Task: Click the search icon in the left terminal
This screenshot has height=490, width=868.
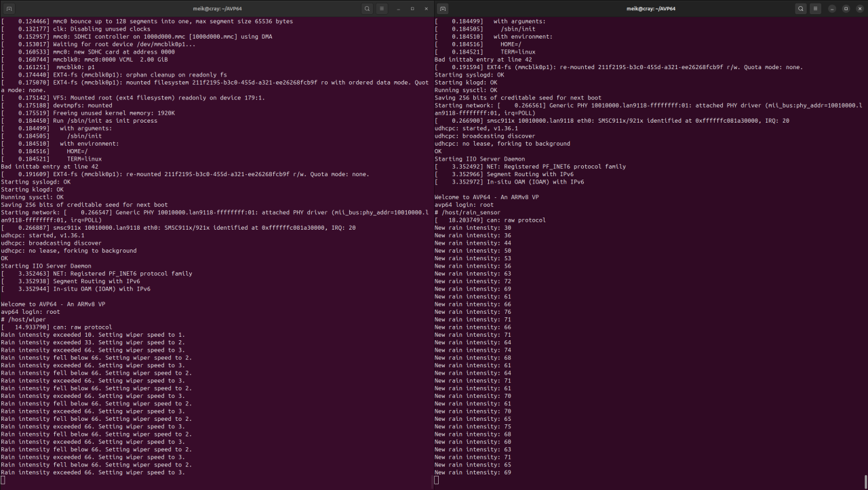Action: [x=367, y=9]
